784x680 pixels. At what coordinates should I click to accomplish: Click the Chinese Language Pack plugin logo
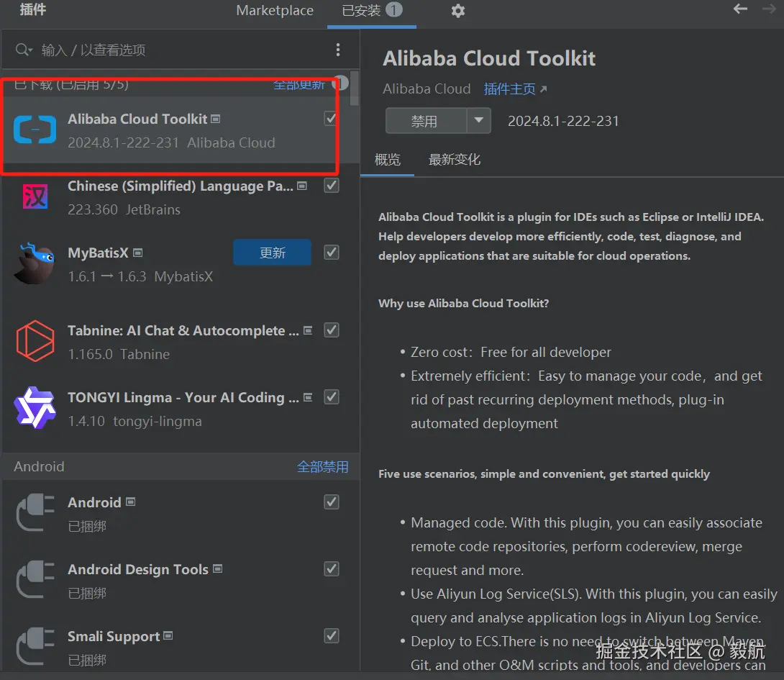[x=35, y=196]
